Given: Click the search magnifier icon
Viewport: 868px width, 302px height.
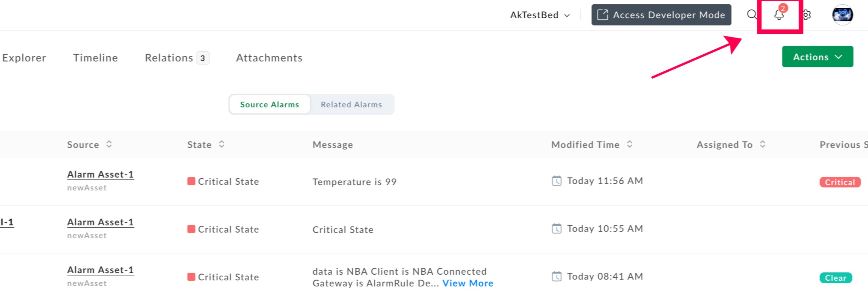Looking at the screenshot, I should pyautogui.click(x=752, y=15).
